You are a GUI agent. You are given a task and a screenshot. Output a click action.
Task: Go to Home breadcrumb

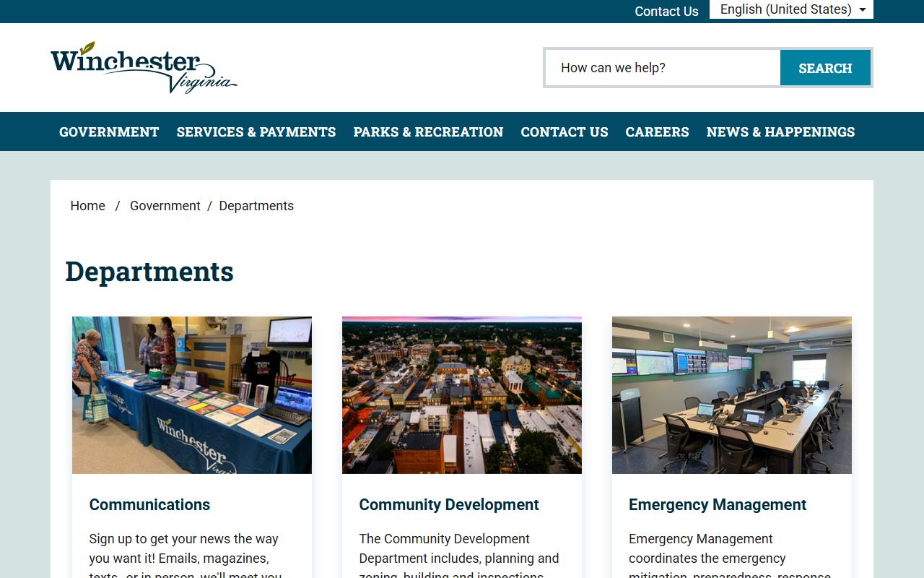pos(88,206)
